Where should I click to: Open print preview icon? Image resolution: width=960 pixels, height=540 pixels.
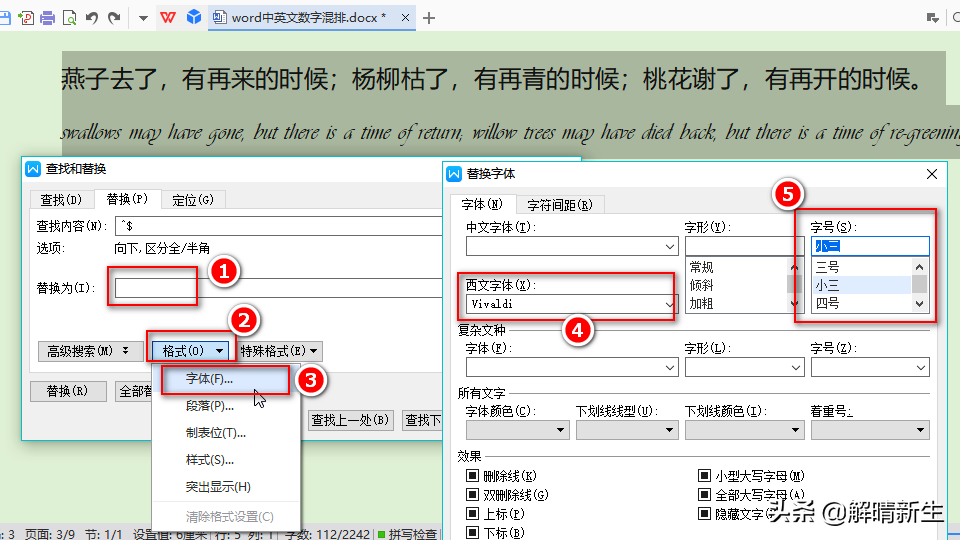pyautogui.click(x=70, y=18)
